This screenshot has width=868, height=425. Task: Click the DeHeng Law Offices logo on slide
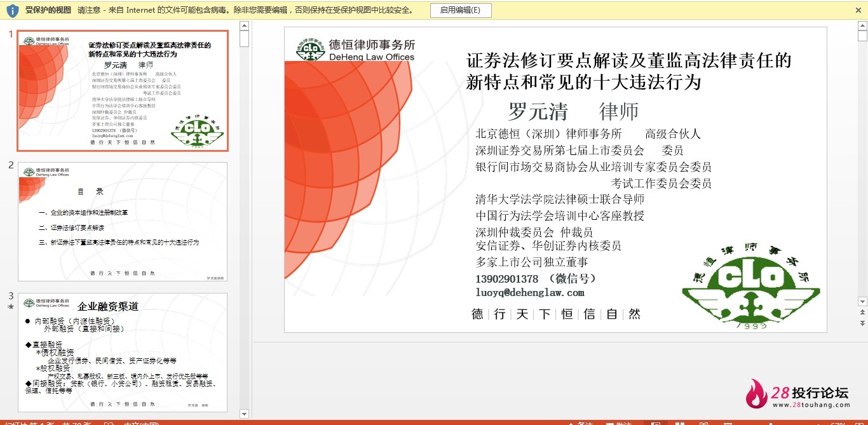pyautogui.click(x=355, y=50)
